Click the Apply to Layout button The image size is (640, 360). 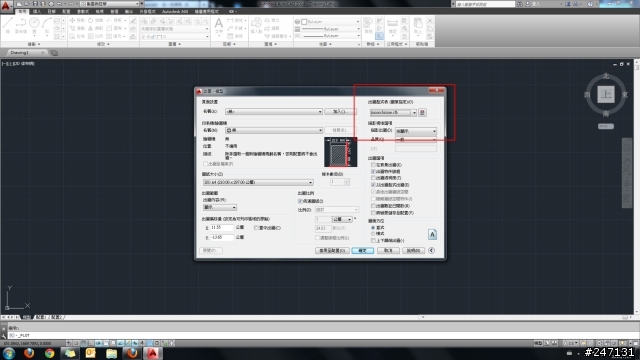tap(332, 250)
